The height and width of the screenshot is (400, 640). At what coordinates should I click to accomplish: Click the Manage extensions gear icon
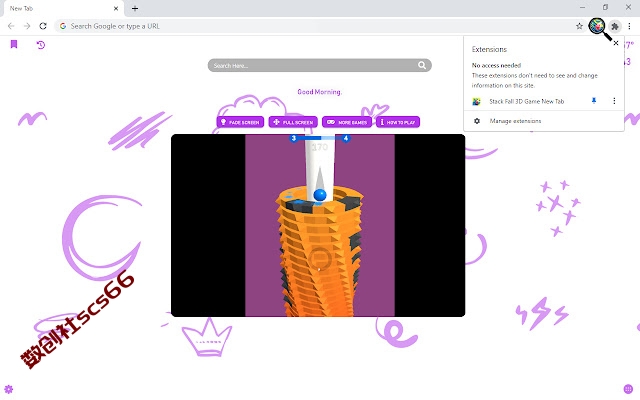pyautogui.click(x=477, y=121)
